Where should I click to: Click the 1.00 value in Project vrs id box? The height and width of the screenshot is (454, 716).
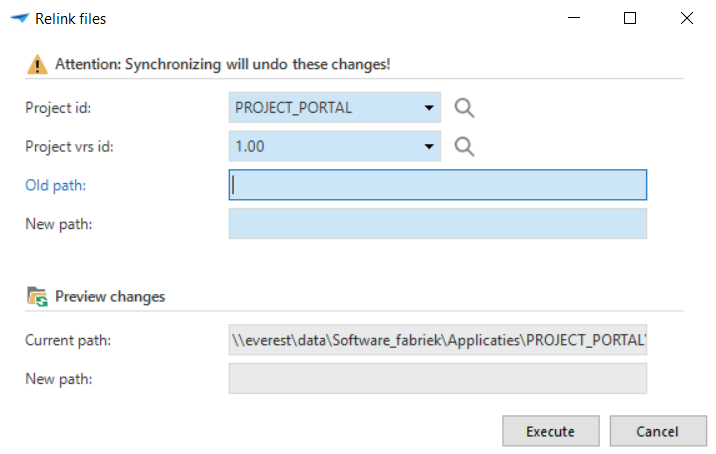tap(250, 147)
